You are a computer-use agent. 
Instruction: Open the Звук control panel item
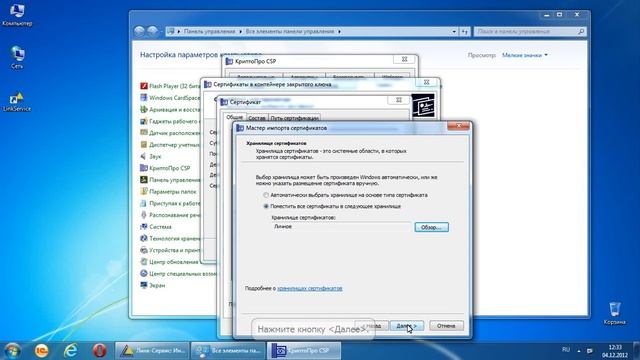pos(151,156)
